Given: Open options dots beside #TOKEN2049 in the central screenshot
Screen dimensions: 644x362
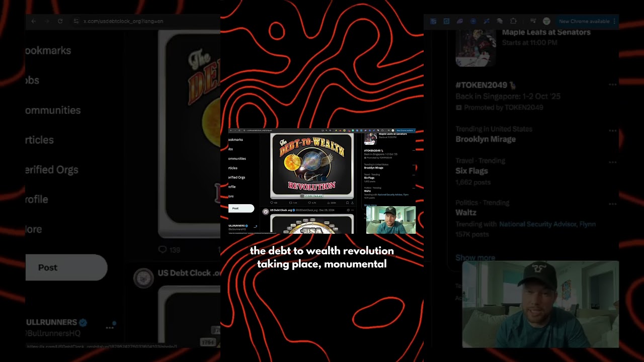Looking at the screenshot, I should 414,150.
